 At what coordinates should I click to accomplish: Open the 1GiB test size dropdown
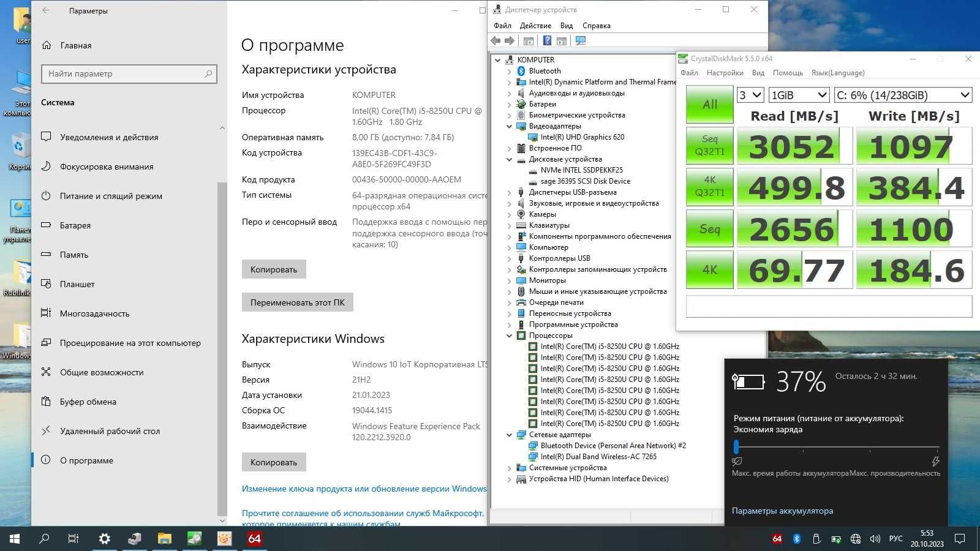[x=799, y=95]
